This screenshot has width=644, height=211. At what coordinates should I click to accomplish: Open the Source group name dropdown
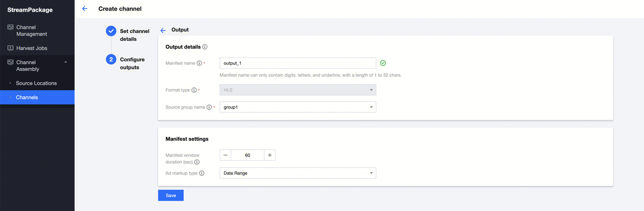point(298,107)
